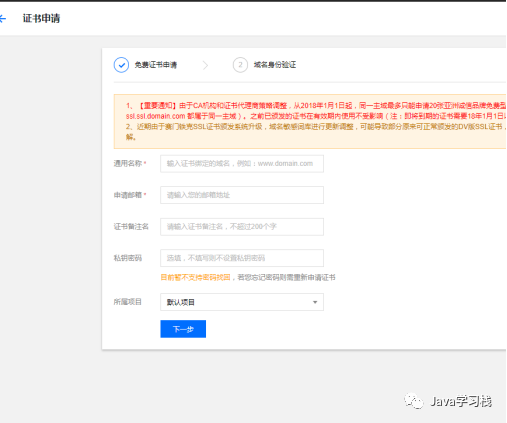Select the step 2 circle icon
The height and width of the screenshot is (423, 507).
[240, 65]
